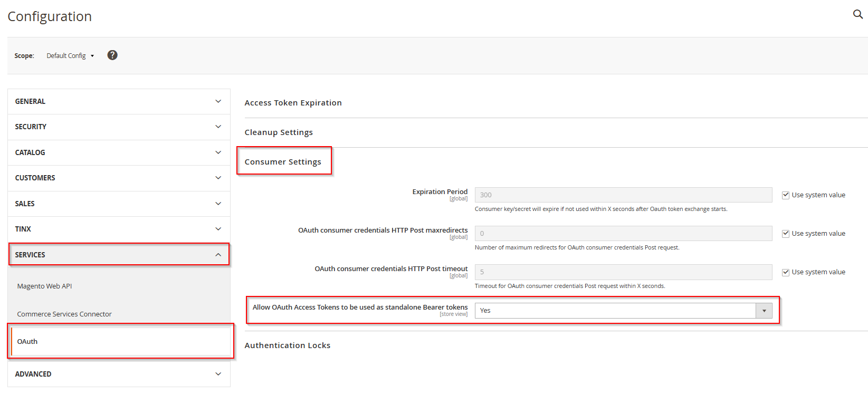Toggle Use system value for HTTP Post maxredirects
The width and height of the screenshot is (868, 394).
tap(786, 234)
